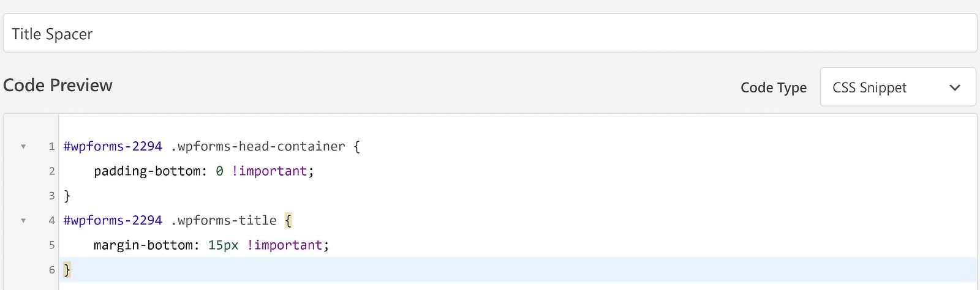
Task: Click line number 1 in the gutter
Action: tap(52, 147)
